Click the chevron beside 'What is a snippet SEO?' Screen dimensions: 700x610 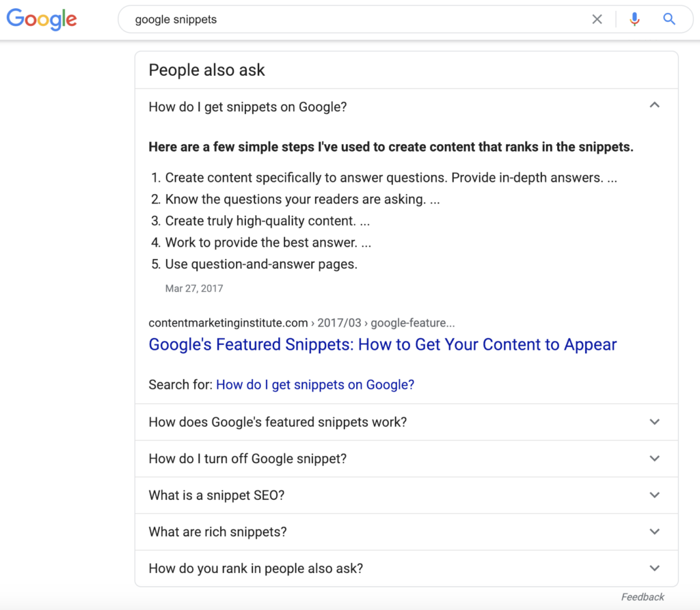(654, 495)
